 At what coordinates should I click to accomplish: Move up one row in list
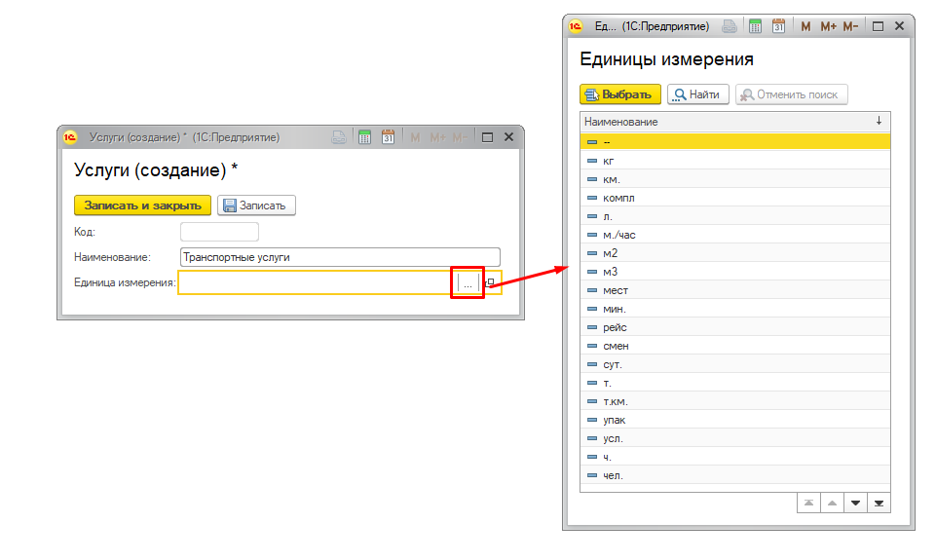tap(832, 503)
